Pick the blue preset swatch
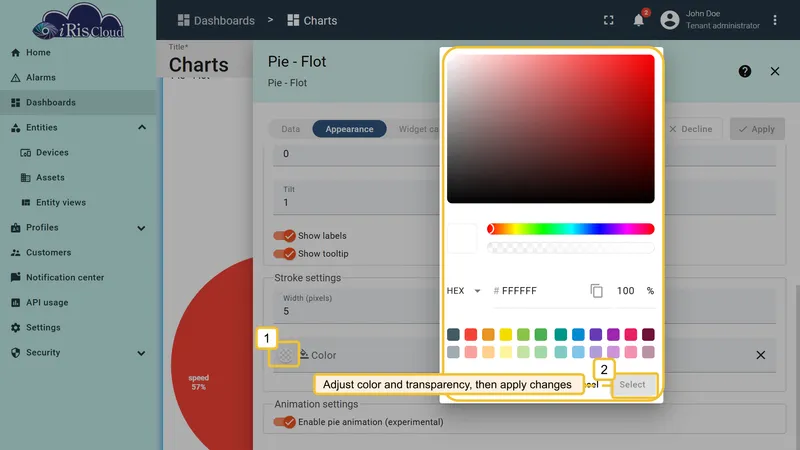The height and width of the screenshot is (450, 800). tap(578, 335)
